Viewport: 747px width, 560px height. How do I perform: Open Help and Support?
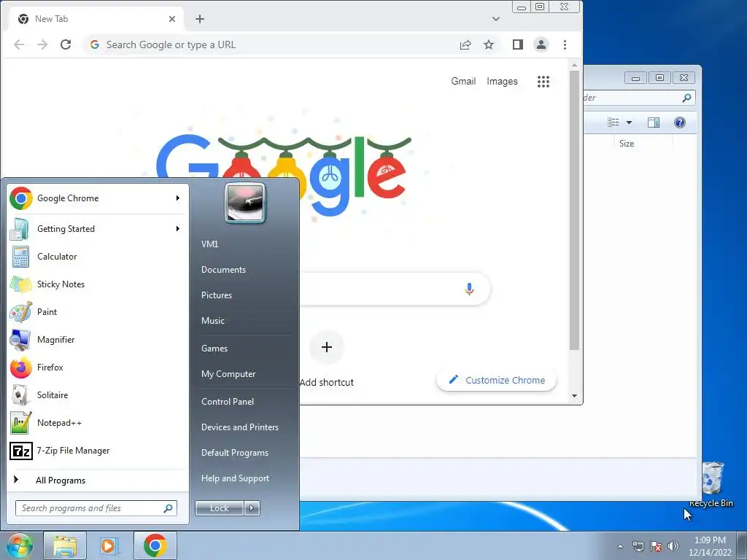point(236,478)
